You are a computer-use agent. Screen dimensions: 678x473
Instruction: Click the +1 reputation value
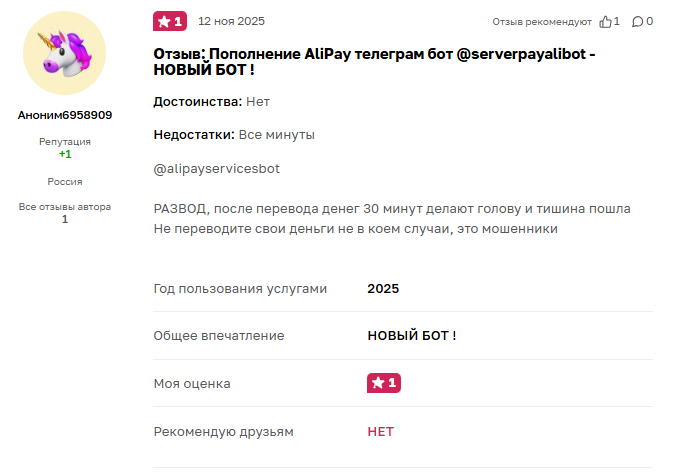(65, 154)
